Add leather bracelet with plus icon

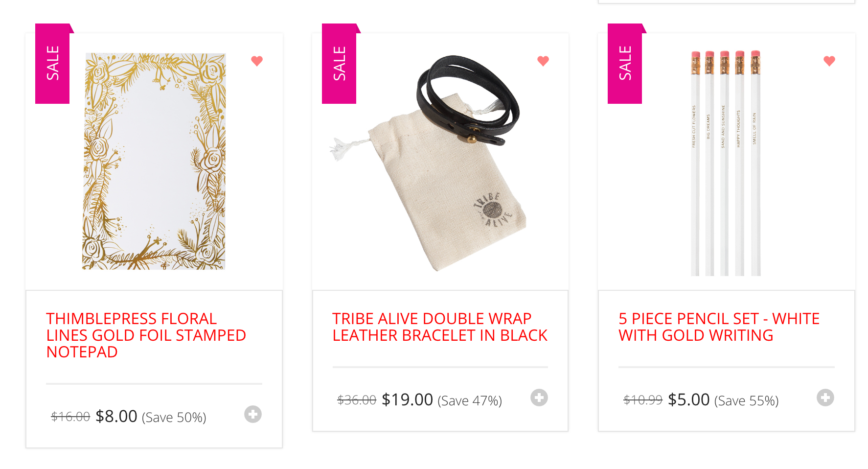click(x=539, y=398)
